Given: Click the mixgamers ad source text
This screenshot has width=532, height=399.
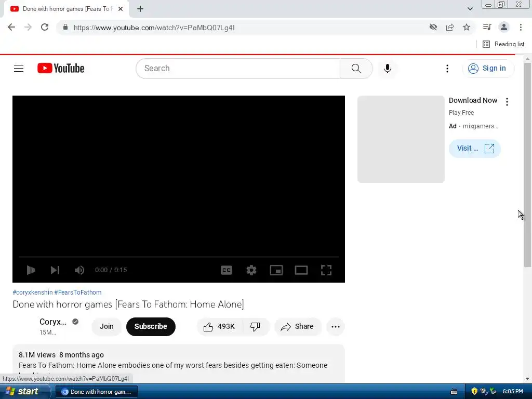Looking at the screenshot, I should [481, 126].
